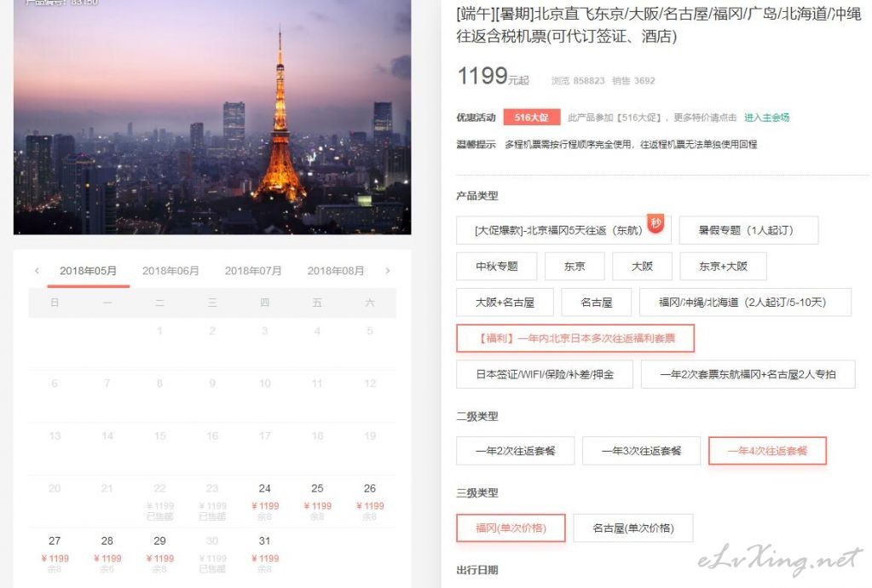872x588 pixels.
Task: Click the red 秒 flash-sale badge
Action: [656, 223]
